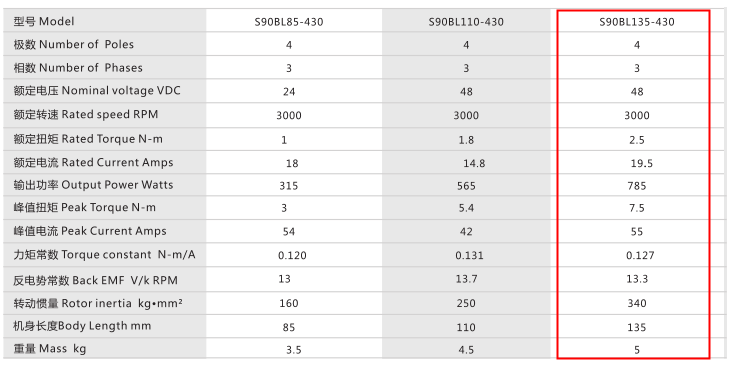Screen dimensions: 730x366
Task: Click the 14.8 rated current value
Action: click(x=474, y=163)
